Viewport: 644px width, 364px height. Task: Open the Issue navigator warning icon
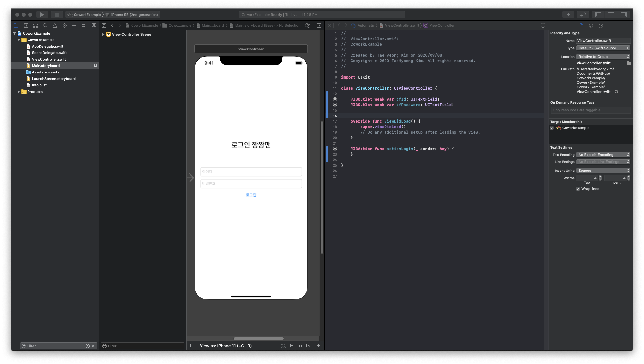(x=55, y=25)
